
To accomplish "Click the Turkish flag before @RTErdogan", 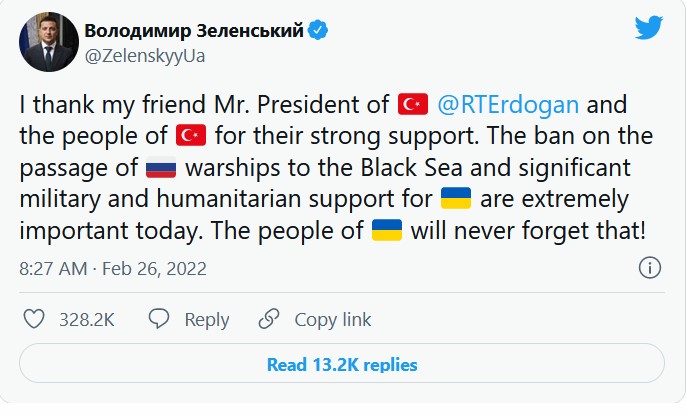I will (413, 104).
